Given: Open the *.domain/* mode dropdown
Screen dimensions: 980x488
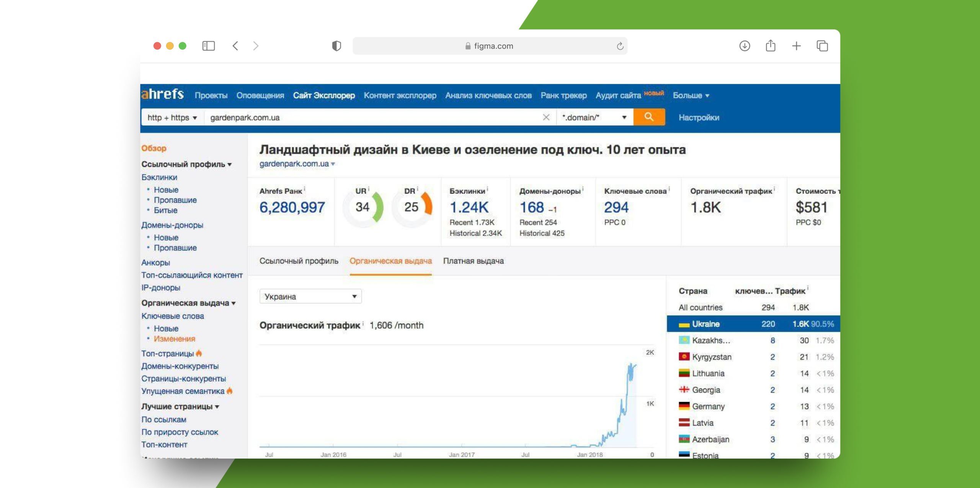Looking at the screenshot, I should (594, 118).
